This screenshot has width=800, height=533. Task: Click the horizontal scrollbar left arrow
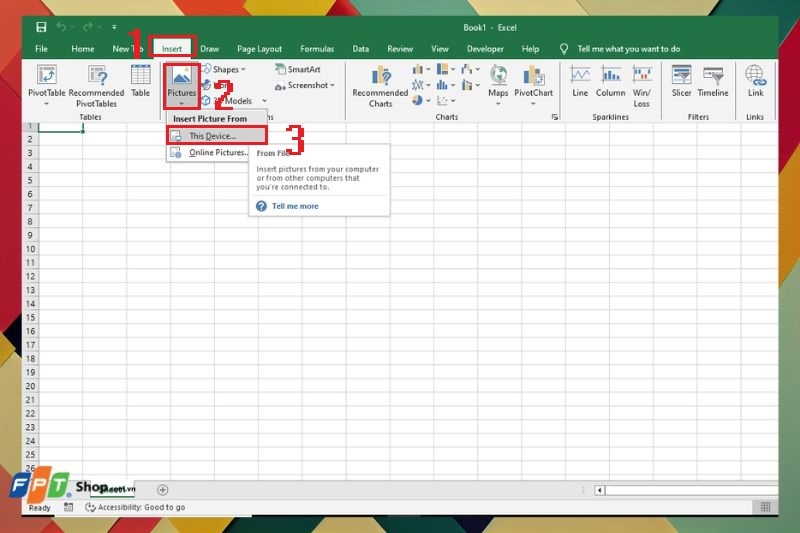(599, 490)
